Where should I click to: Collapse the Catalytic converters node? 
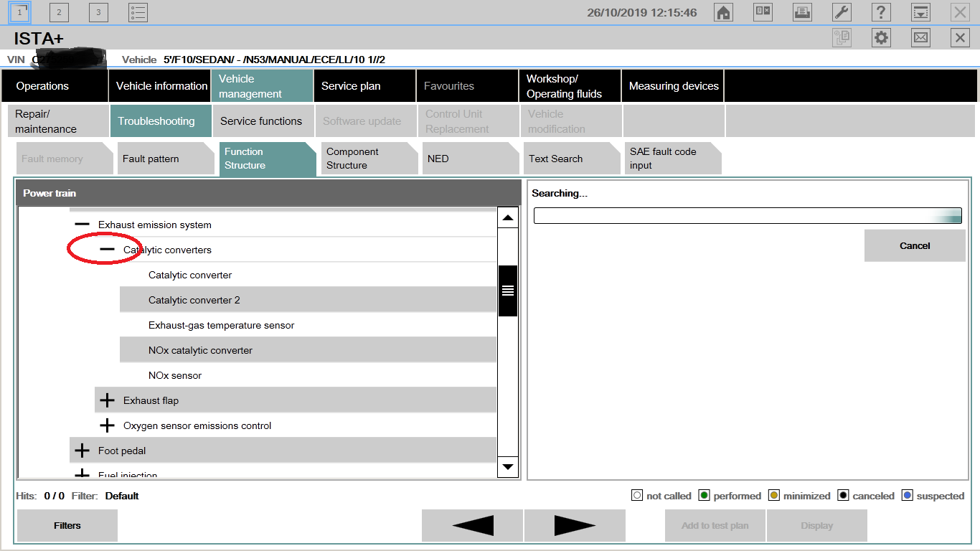coord(107,250)
